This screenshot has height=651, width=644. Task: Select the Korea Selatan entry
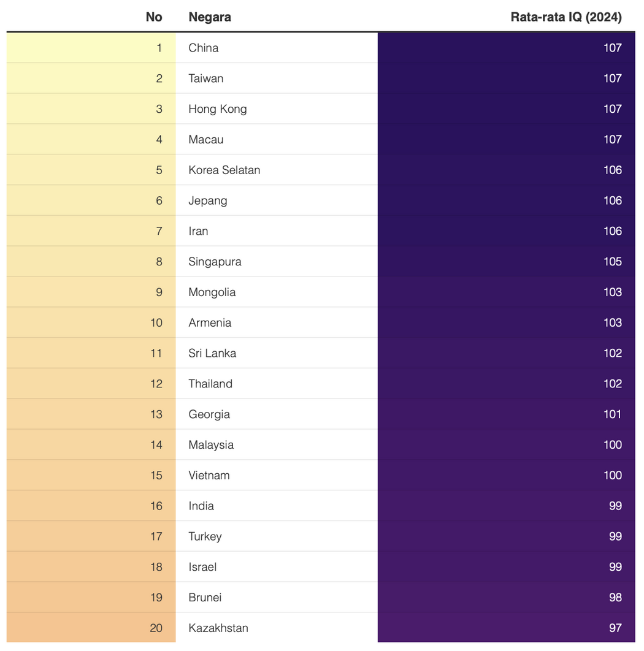(277, 170)
